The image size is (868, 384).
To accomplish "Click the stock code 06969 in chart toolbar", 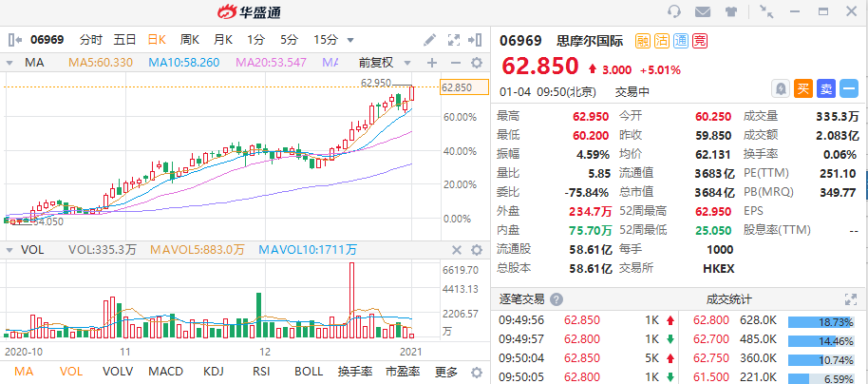I will tap(47, 39).
